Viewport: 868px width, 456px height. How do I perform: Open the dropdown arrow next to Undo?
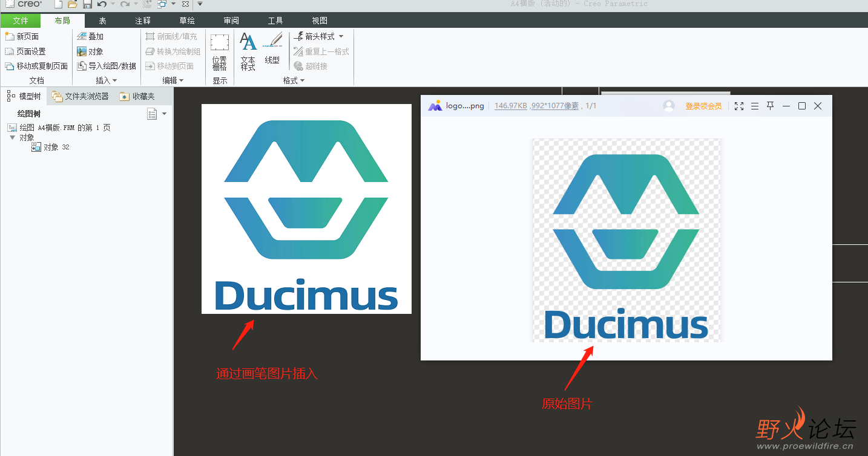point(113,4)
